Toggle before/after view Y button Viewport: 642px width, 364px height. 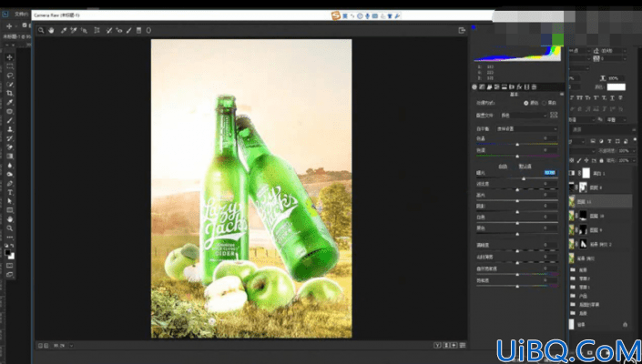click(437, 346)
